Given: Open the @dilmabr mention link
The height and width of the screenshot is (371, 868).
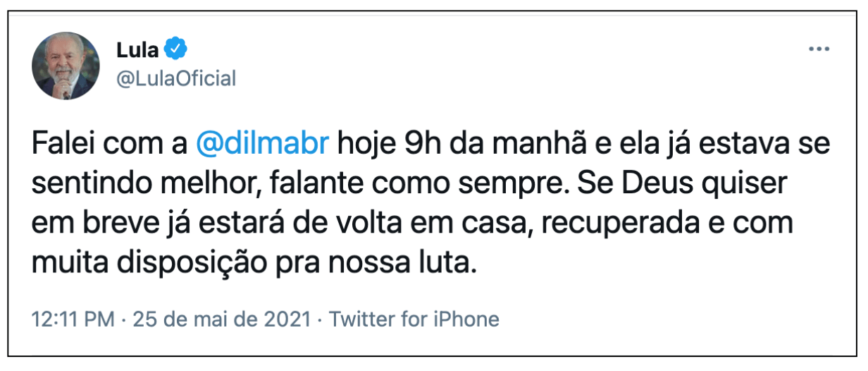Looking at the screenshot, I should tap(263, 144).
